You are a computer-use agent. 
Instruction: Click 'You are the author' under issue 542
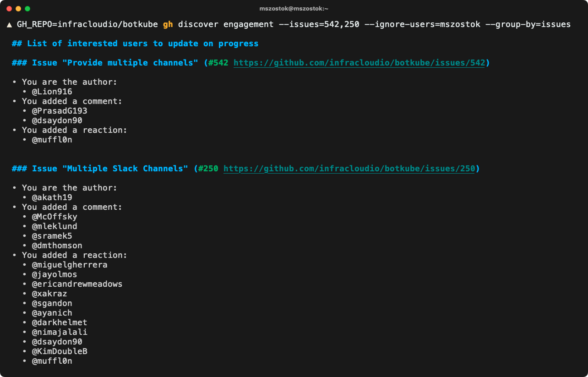pyautogui.click(x=70, y=82)
